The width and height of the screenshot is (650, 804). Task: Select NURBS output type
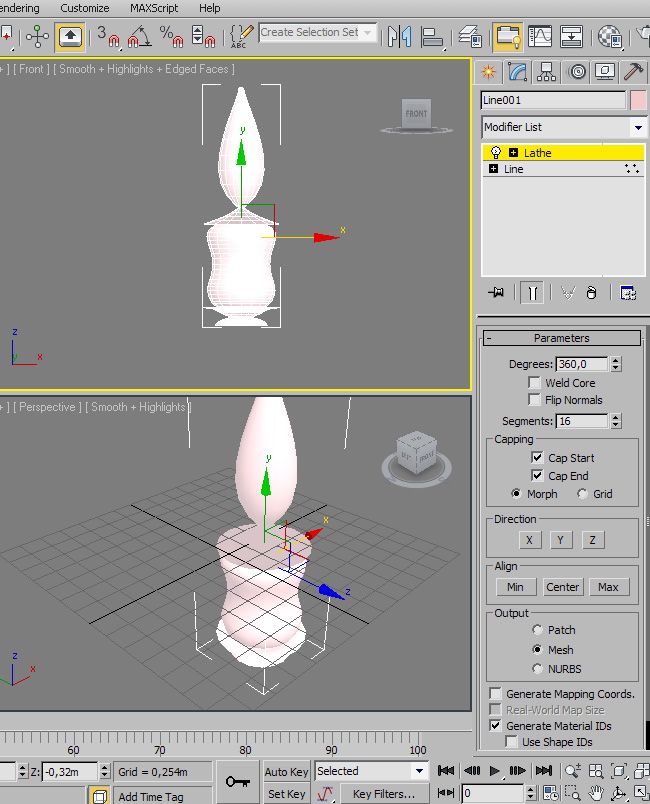pos(537,669)
